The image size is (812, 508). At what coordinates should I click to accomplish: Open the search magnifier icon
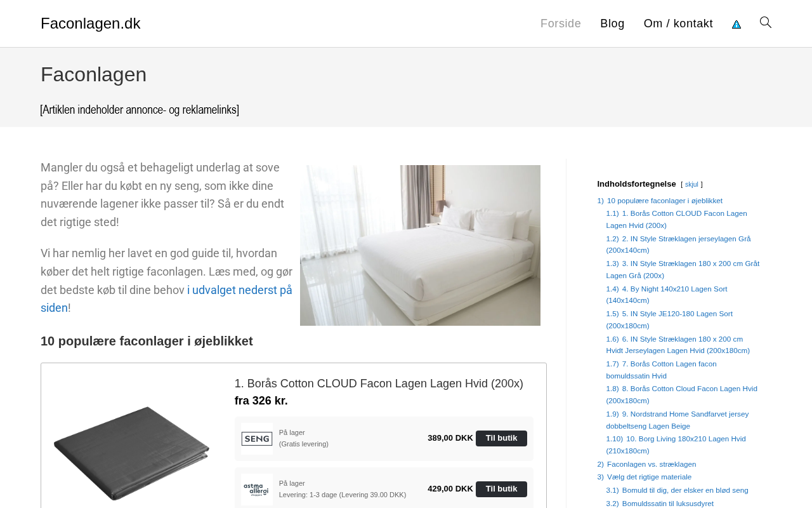tap(766, 23)
